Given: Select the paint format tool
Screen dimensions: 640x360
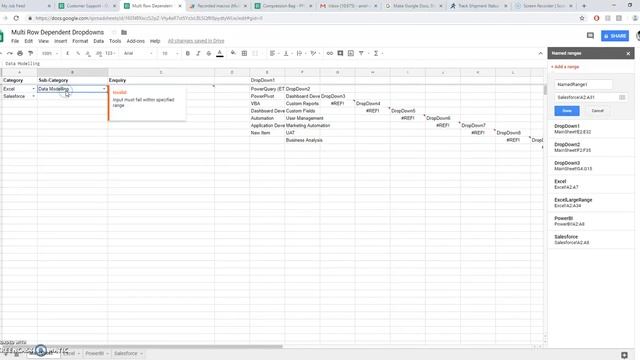Looking at the screenshot, I should 30,53.
